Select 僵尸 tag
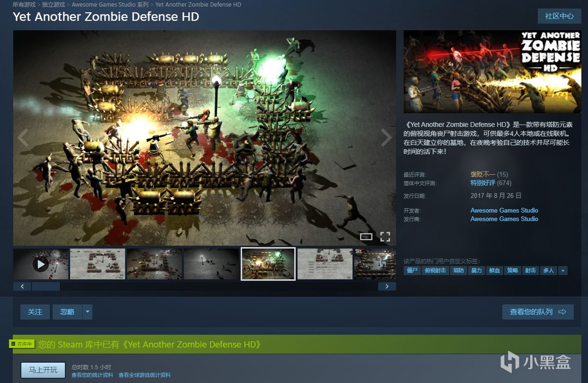This screenshot has width=588, height=383. click(x=412, y=270)
